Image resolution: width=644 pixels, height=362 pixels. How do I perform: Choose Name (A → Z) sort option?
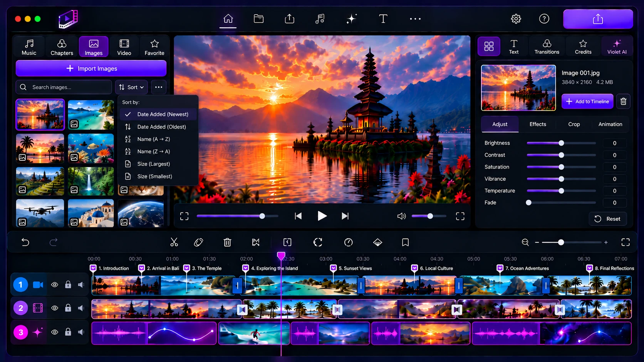point(158,139)
